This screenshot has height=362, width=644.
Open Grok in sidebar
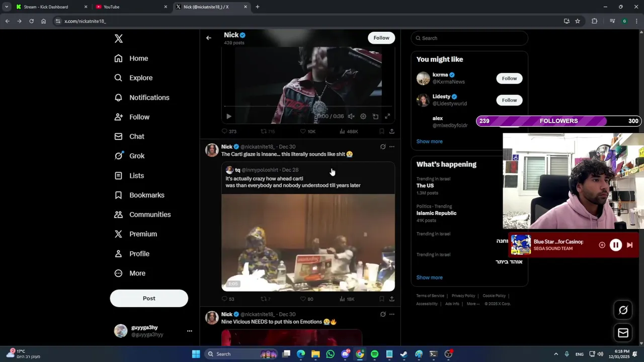point(129,156)
